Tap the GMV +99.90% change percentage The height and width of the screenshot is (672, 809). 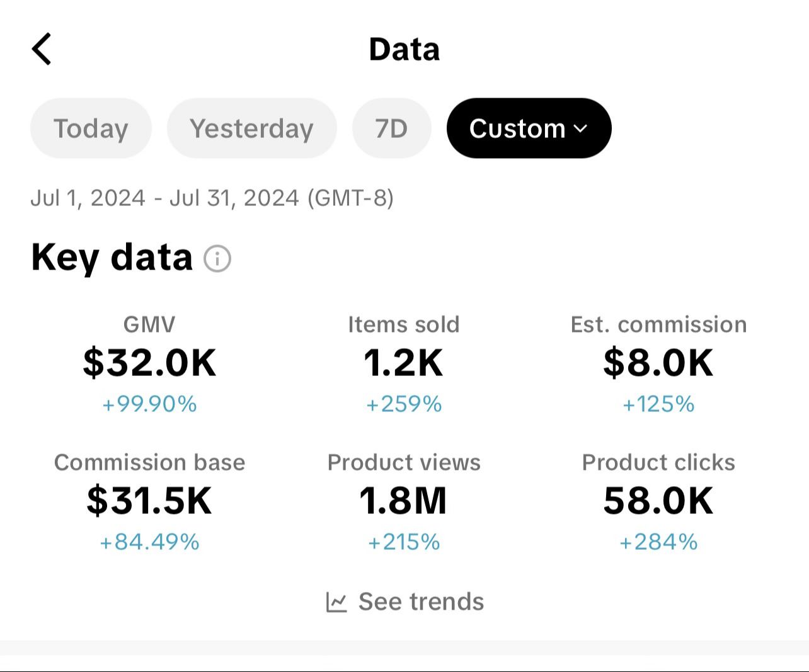[149, 404]
